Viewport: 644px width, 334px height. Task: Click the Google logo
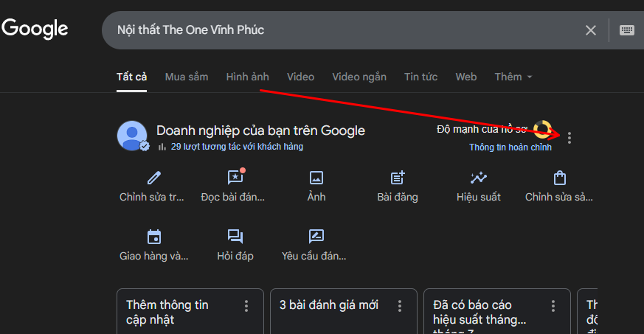35,29
